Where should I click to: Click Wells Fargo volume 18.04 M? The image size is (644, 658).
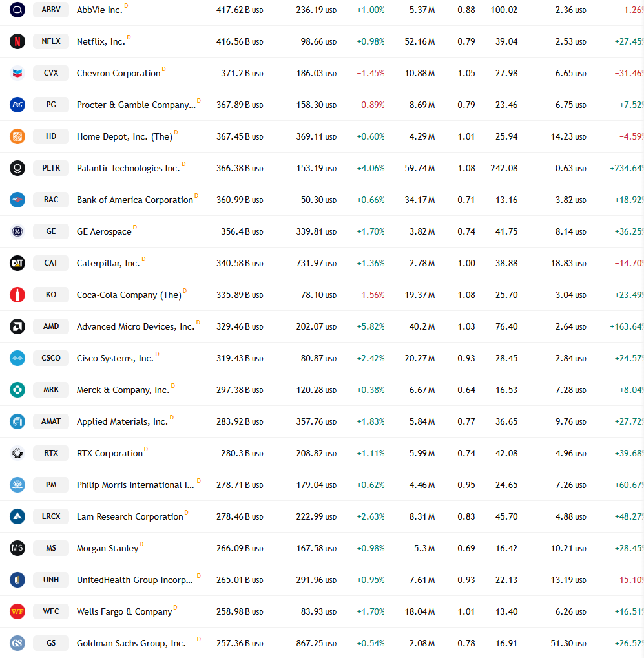(x=420, y=612)
